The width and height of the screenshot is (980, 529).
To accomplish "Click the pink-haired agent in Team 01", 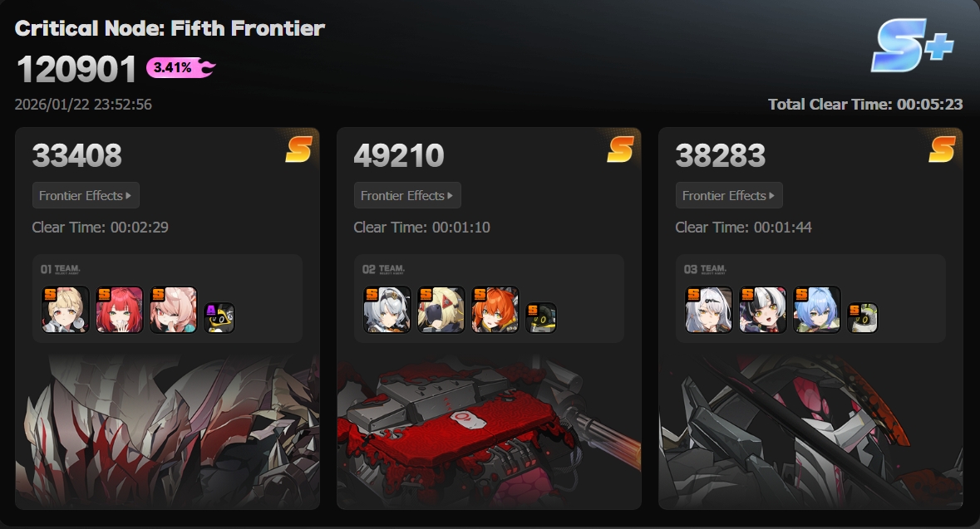I will point(173,310).
